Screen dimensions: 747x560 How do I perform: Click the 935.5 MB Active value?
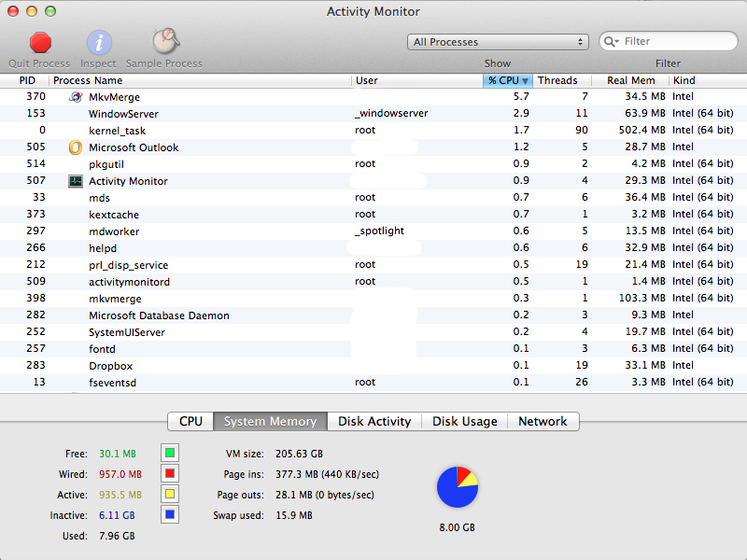(120, 496)
